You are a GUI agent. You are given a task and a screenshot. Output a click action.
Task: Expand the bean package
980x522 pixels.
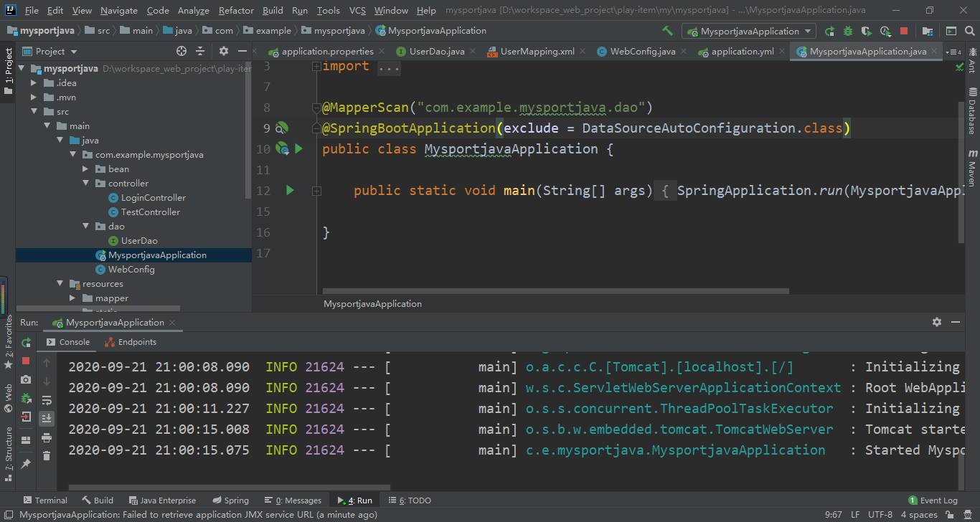(x=85, y=169)
